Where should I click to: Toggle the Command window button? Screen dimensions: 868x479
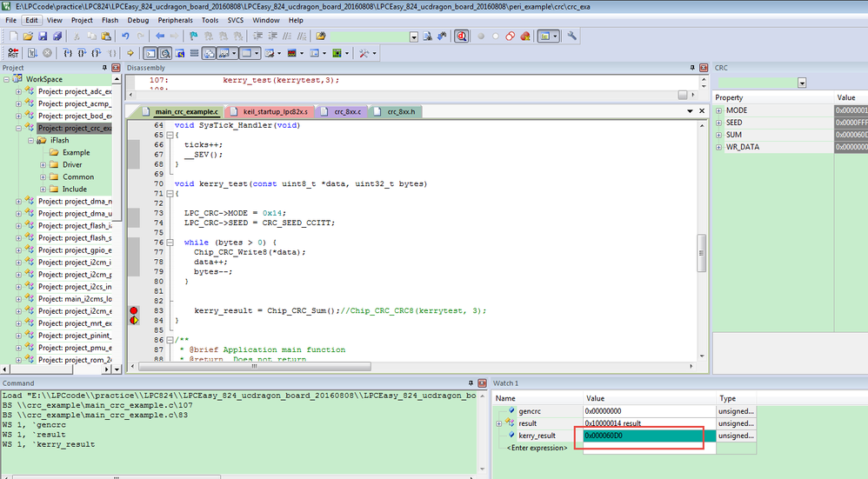point(150,53)
